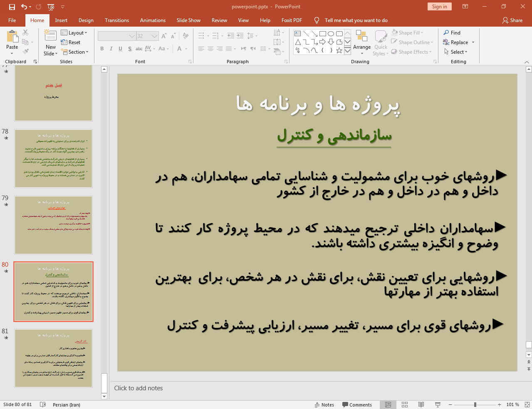Open the File menu
This screenshot has width=532, height=409.
pos(12,20)
